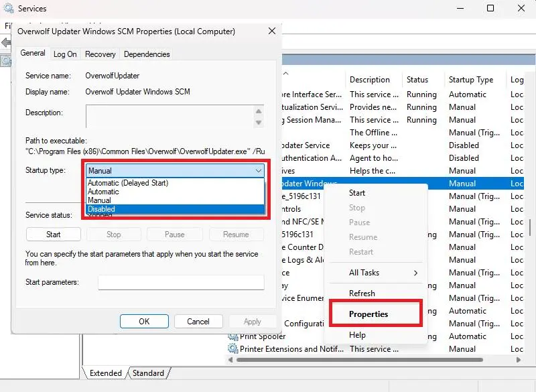Click the vertical scrollbar thumb of services list
The width and height of the screenshot is (536, 392).
coord(530,227)
